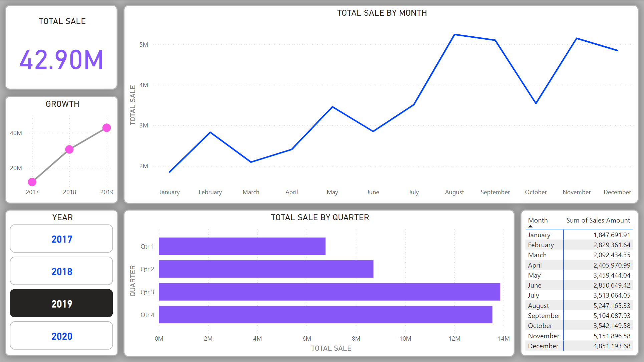
Task: Select the 2017 year slicer button
Action: click(61, 239)
